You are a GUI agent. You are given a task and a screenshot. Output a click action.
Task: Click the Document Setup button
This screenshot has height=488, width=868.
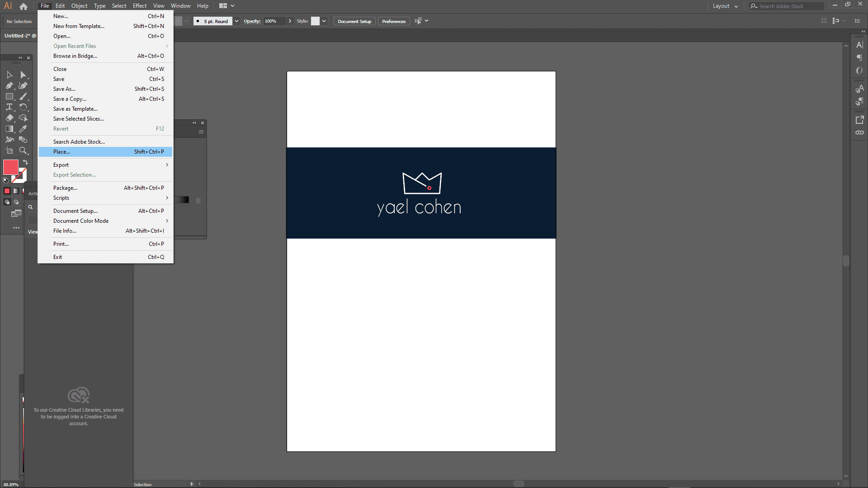(354, 21)
